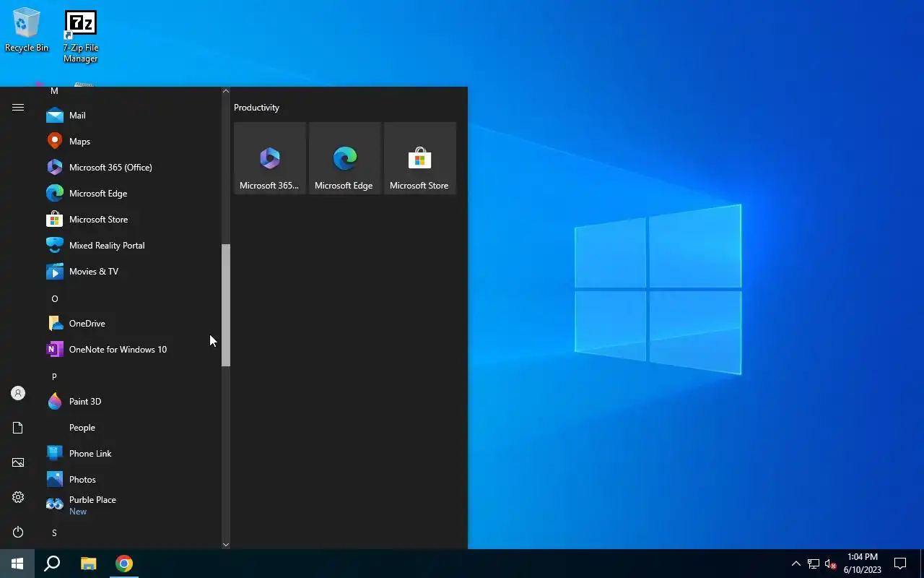The image size is (924, 578).
Task: Launch Phone Link app
Action: [x=134, y=454]
